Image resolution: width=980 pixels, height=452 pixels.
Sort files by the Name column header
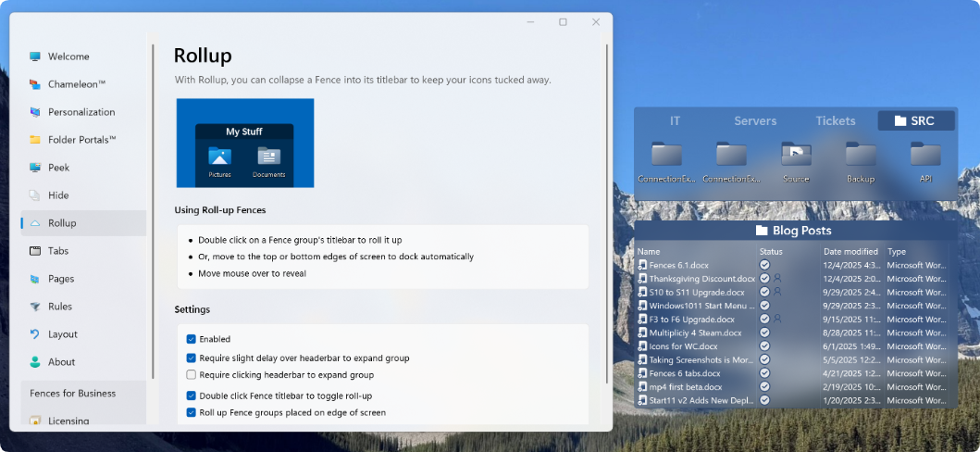[649, 252]
